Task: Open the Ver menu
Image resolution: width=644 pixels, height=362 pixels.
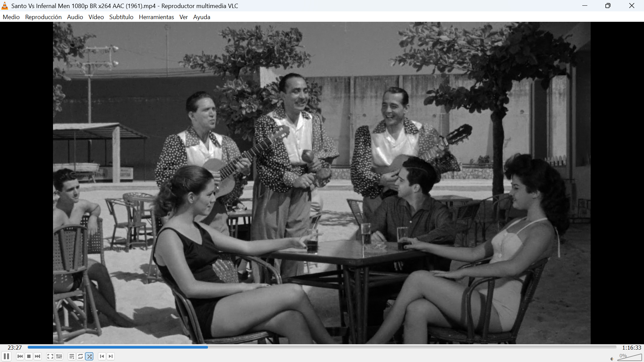Action: click(183, 17)
